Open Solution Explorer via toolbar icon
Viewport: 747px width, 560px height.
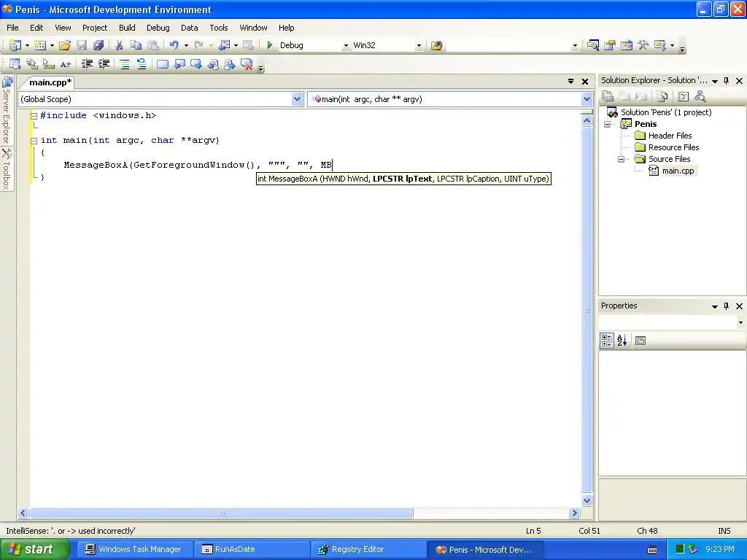click(592, 45)
